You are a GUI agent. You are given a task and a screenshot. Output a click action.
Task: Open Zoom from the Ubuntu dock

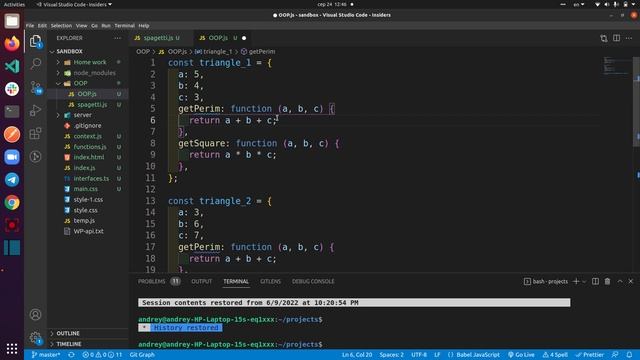tap(12, 157)
